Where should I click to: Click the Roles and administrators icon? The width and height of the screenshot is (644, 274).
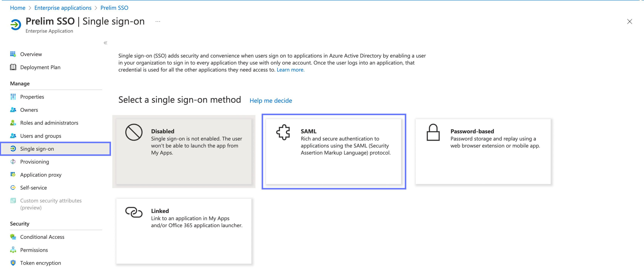pyautogui.click(x=13, y=123)
